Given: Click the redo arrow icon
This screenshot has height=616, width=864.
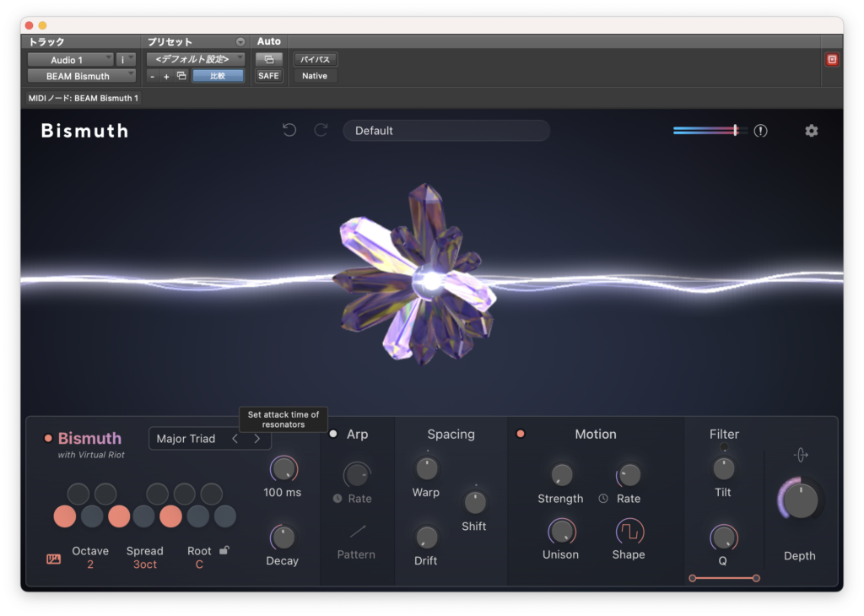Looking at the screenshot, I should pyautogui.click(x=321, y=130).
